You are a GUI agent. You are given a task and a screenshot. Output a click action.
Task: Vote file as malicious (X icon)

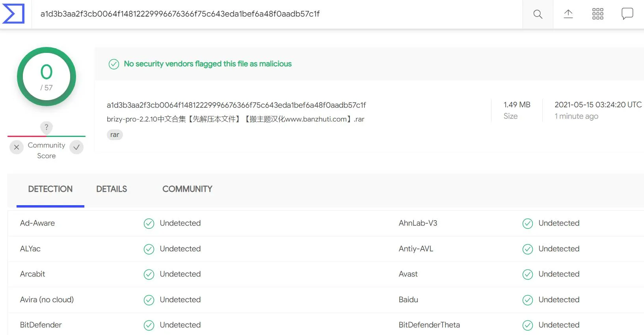pyautogui.click(x=17, y=147)
